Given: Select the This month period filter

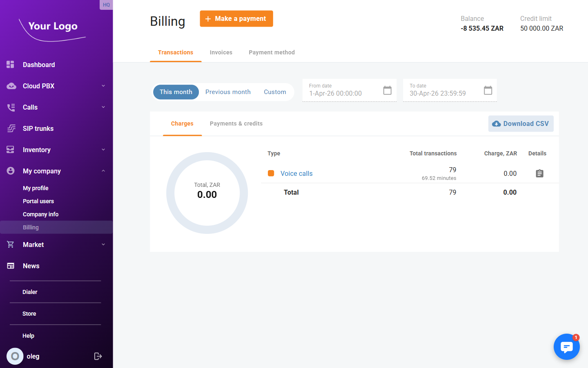Looking at the screenshot, I should 176,92.
